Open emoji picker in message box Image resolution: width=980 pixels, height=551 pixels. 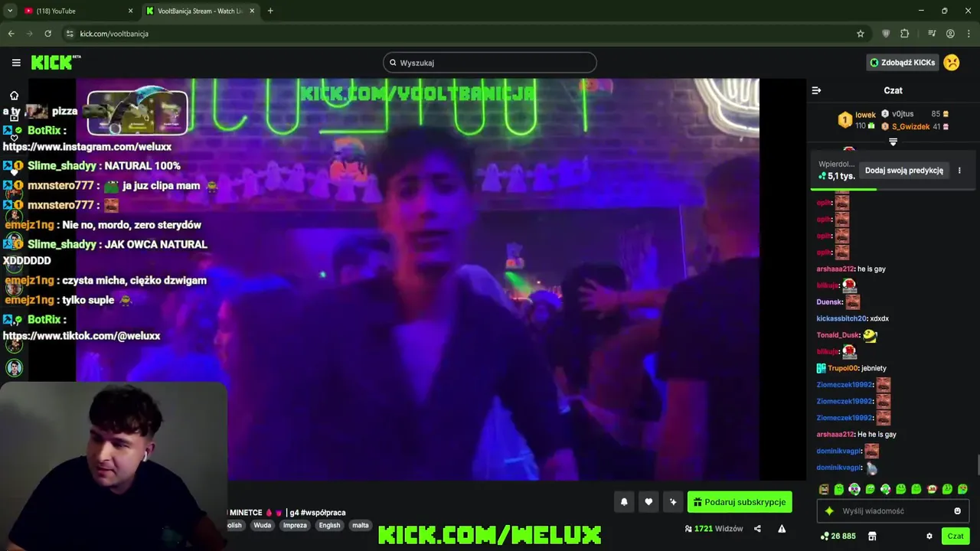tap(957, 511)
